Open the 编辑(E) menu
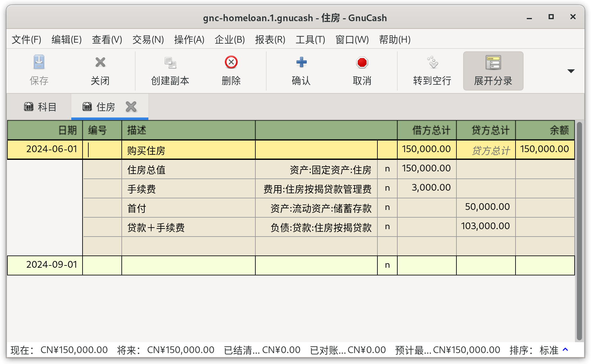 click(66, 39)
